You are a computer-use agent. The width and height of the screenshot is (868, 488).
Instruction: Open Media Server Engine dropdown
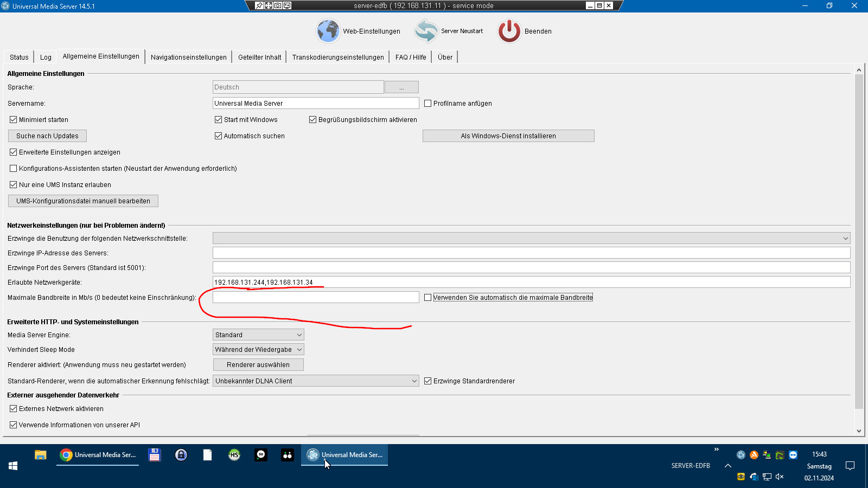pyautogui.click(x=258, y=335)
